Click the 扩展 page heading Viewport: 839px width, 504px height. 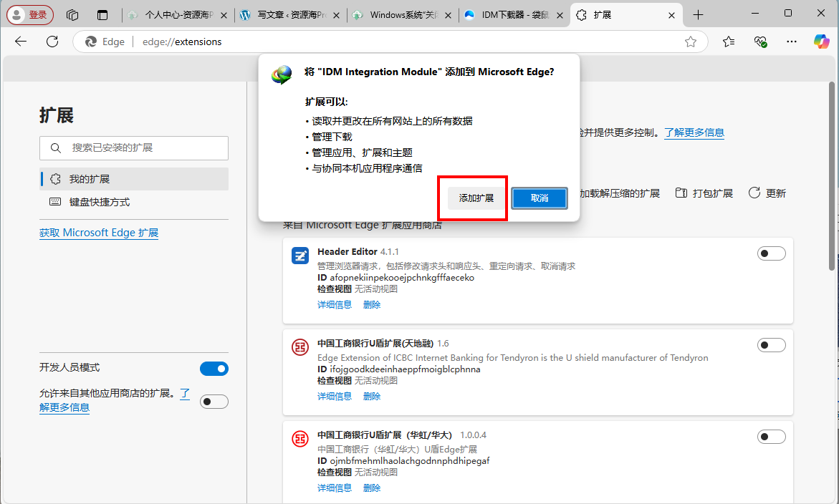point(57,115)
